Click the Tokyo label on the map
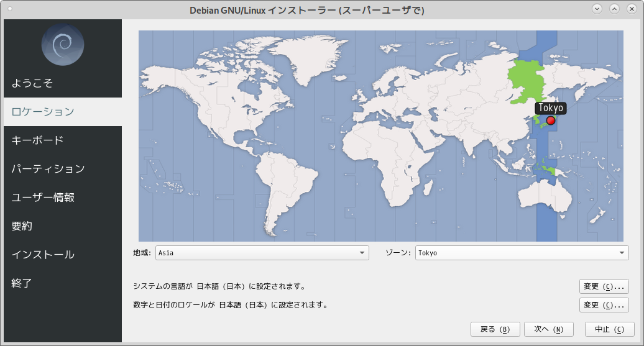The width and height of the screenshot is (644, 346). [551, 108]
